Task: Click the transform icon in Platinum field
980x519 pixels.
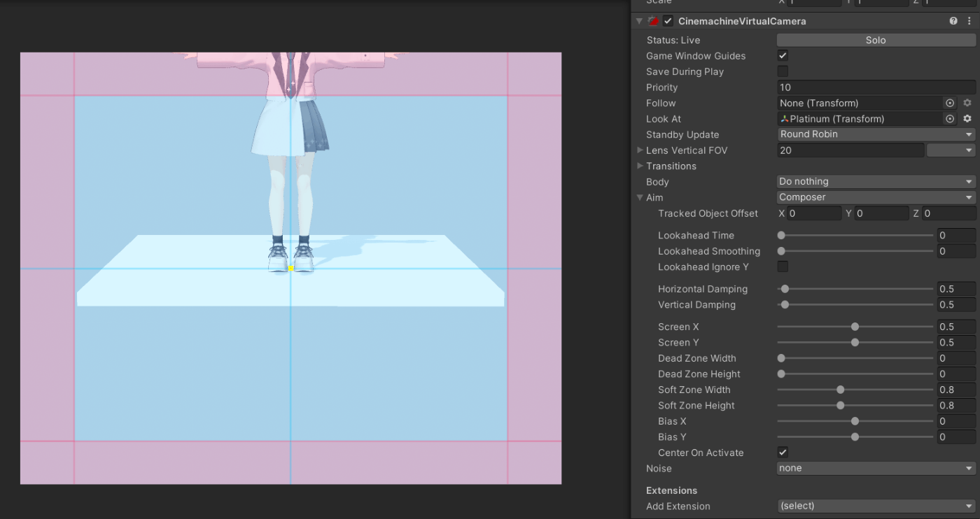Action: tap(785, 119)
